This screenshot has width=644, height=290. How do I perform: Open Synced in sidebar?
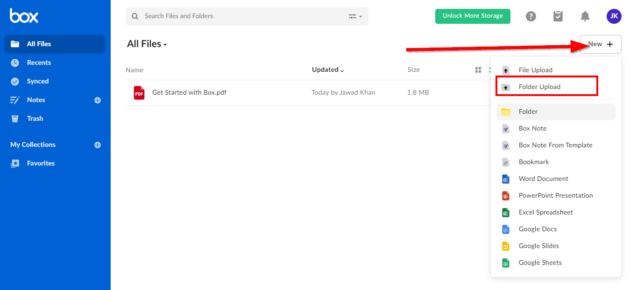click(x=55, y=82)
